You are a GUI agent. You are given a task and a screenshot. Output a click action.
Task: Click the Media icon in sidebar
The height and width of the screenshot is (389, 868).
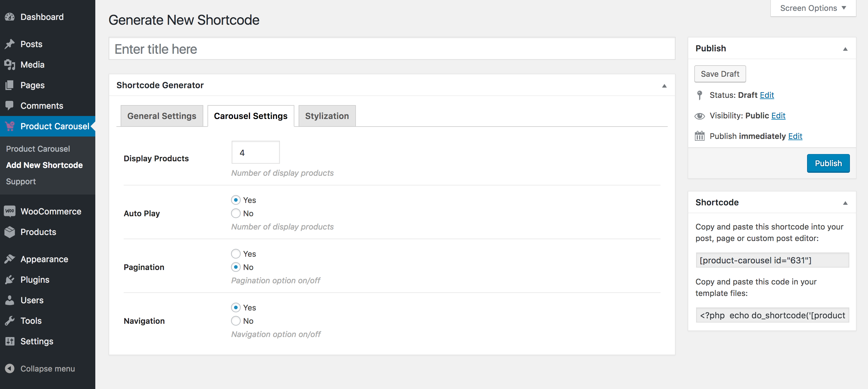[11, 65]
